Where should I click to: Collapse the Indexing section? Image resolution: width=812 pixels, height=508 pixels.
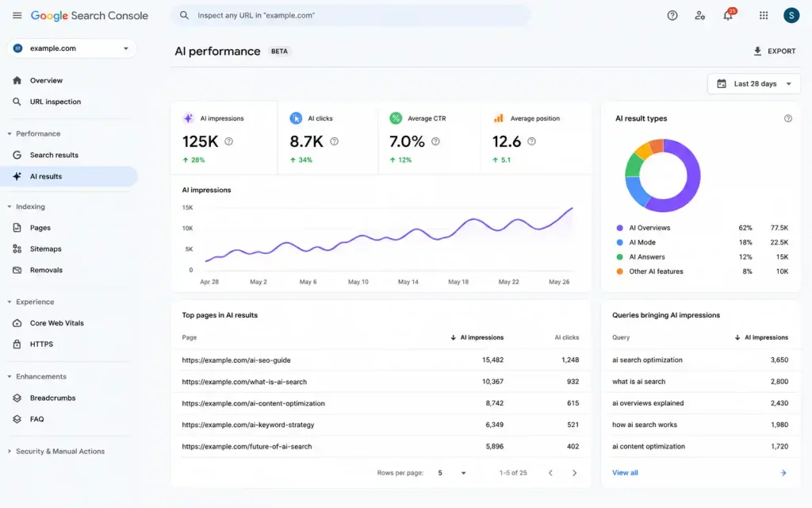(x=10, y=206)
